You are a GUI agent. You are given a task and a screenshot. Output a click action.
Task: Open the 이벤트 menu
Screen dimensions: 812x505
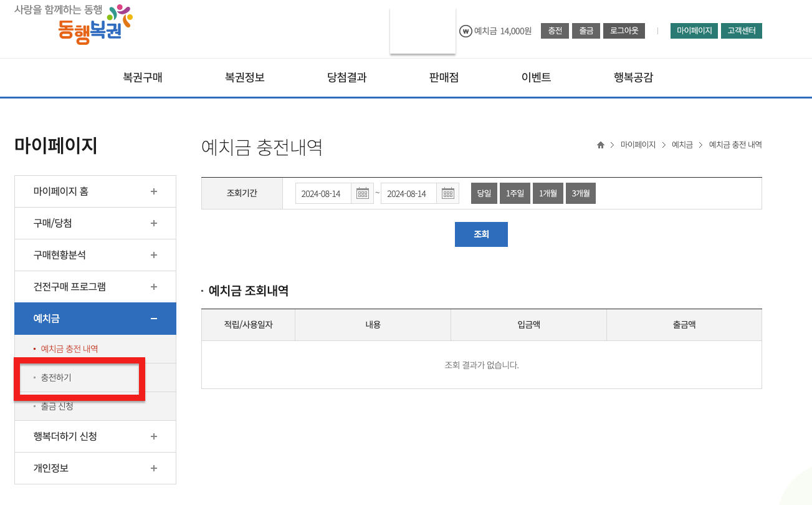tap(537, 78)
